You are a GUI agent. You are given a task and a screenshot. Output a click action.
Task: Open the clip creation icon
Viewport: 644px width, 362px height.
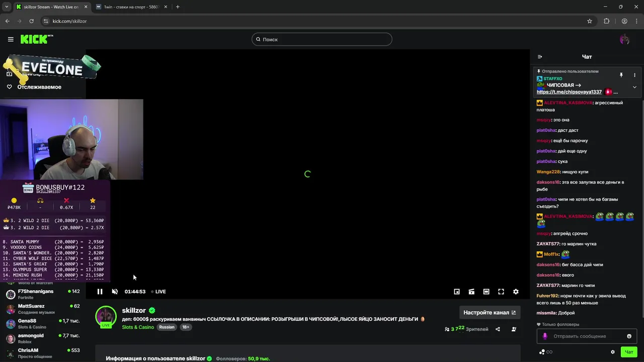[471, 292]
